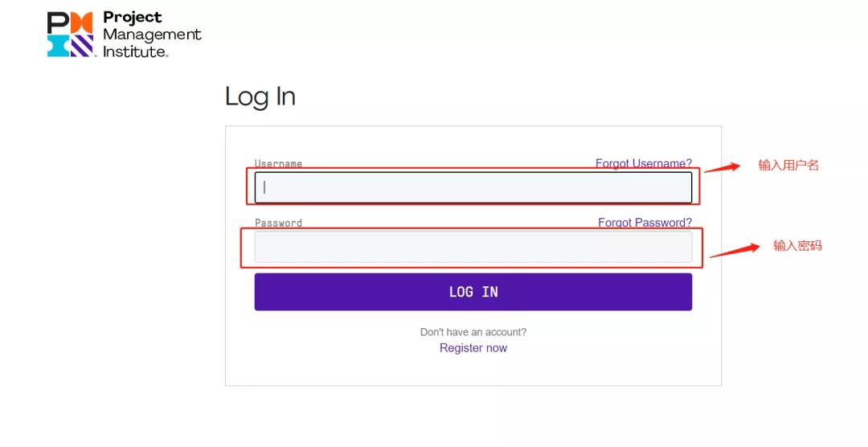
Task: Focus the Username input field
Action: click(473, 187)
